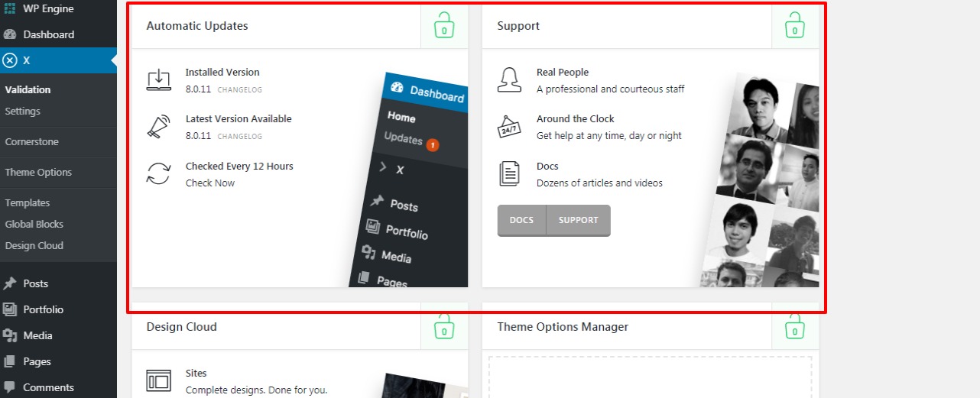Click 'A professional and courteous staff' text
This screenshot has width=980, height=398.
point(611,89)
